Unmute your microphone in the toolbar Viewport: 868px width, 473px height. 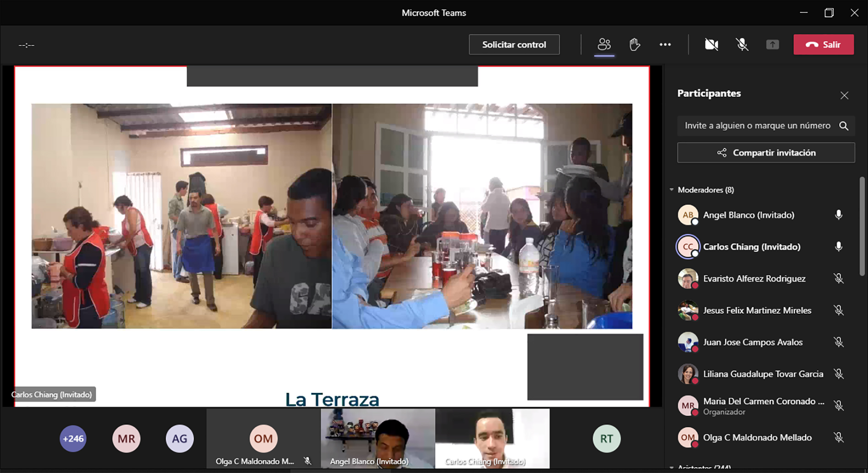pos(742,44)
